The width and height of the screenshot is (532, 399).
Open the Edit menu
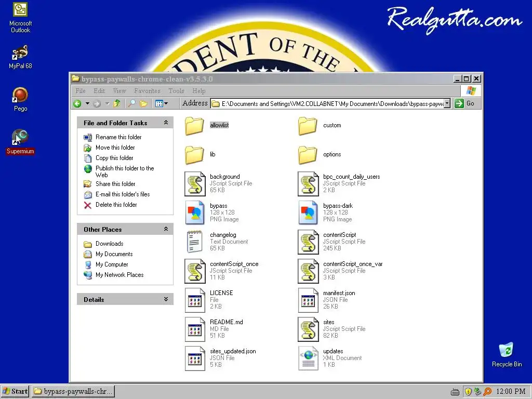(99, 91)
